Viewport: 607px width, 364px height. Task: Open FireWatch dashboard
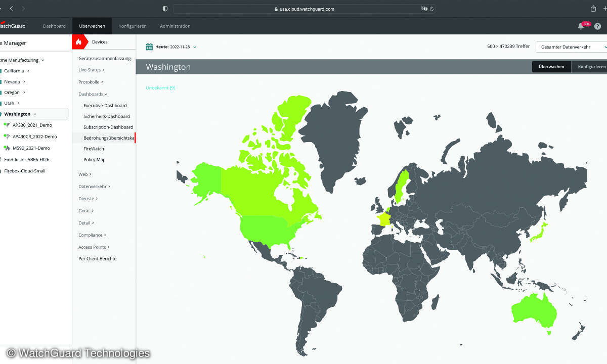[x=94, y=149]
